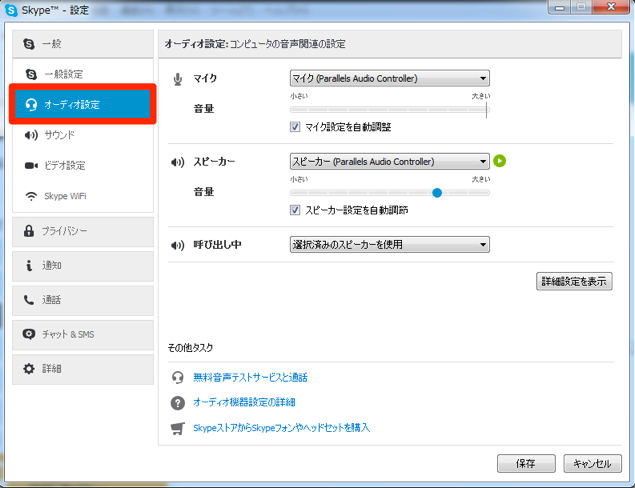Open the サウンド settings item
This screenshot has height=488, width=635.
83,135
